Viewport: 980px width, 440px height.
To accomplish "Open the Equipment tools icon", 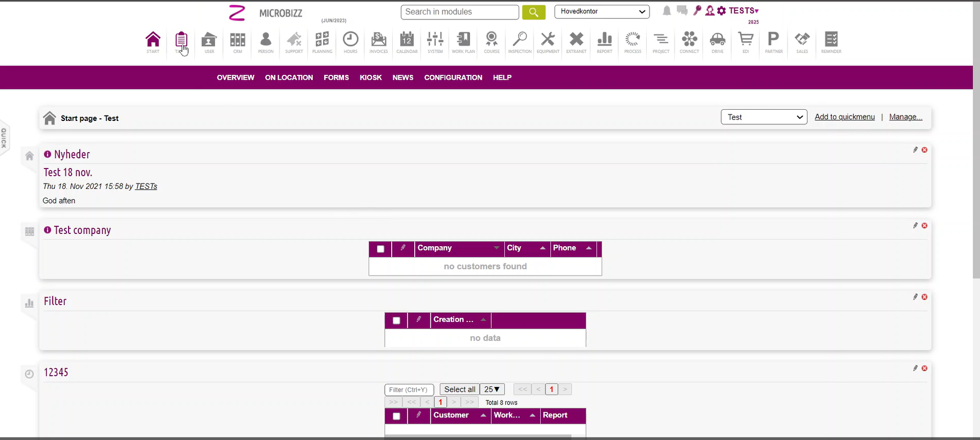I will pyautogui.click(x=548, y=42).
